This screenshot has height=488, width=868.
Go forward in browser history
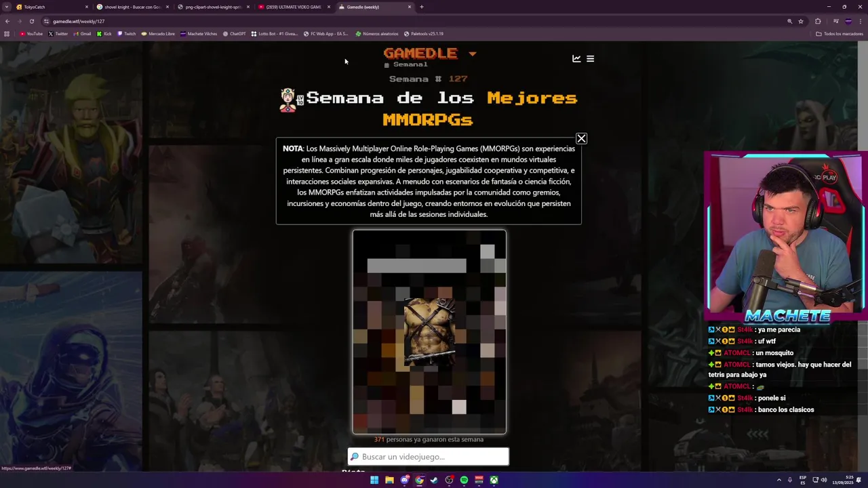[x=20, y=21]
